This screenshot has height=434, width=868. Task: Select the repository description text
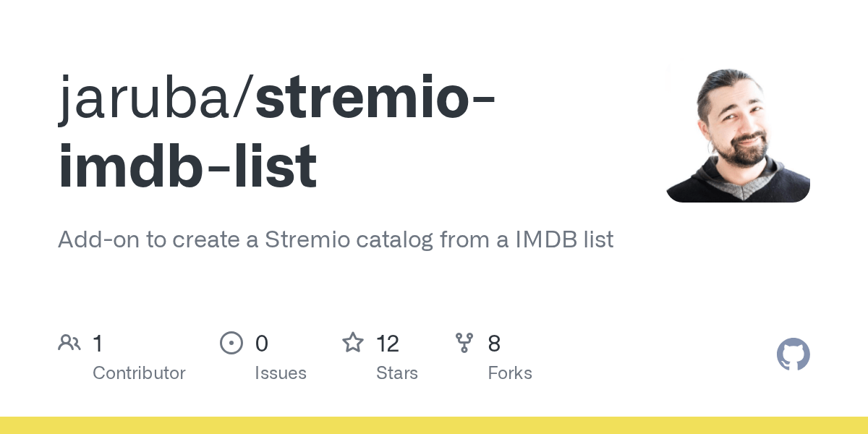(336, 239)
